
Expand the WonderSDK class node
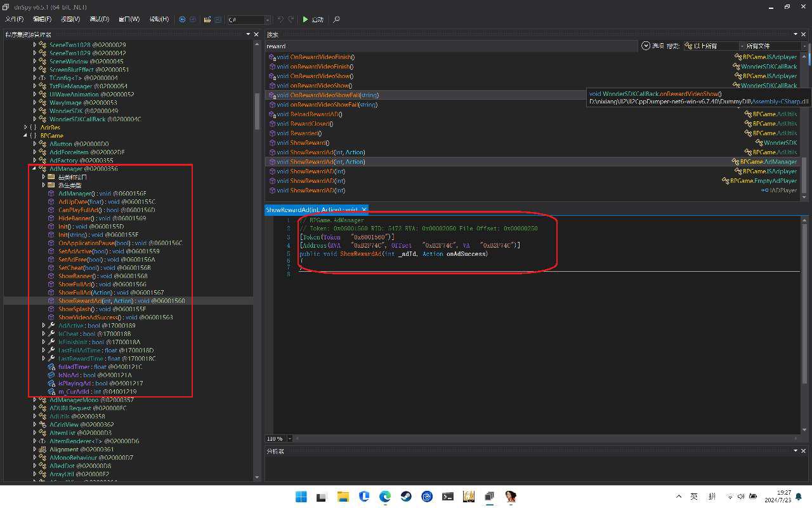[x=35, y=111]
